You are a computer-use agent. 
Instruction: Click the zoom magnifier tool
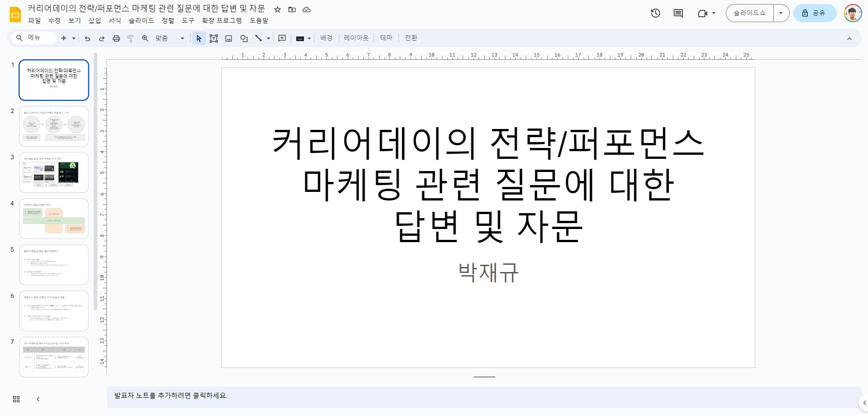[x=145, y=38]
